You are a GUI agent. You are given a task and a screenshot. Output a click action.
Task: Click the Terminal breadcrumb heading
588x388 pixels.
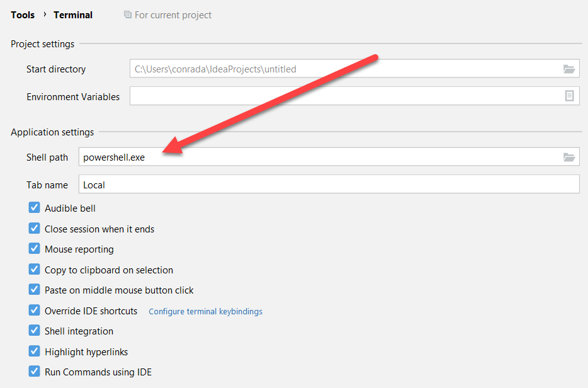point(73,14)
